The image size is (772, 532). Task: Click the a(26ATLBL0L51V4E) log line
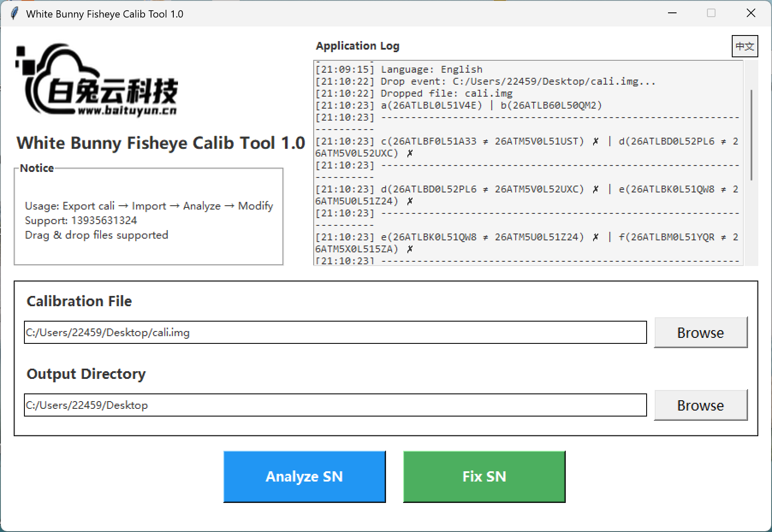458,105
